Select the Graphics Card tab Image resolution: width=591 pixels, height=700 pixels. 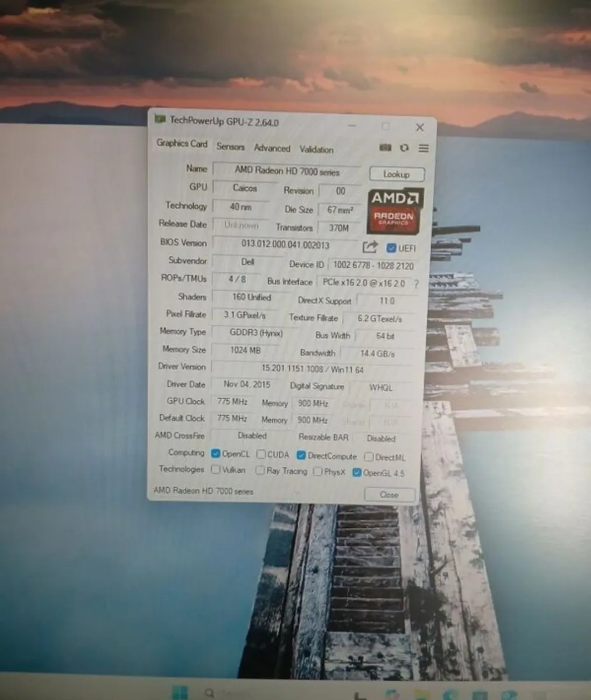click(181, 143)
